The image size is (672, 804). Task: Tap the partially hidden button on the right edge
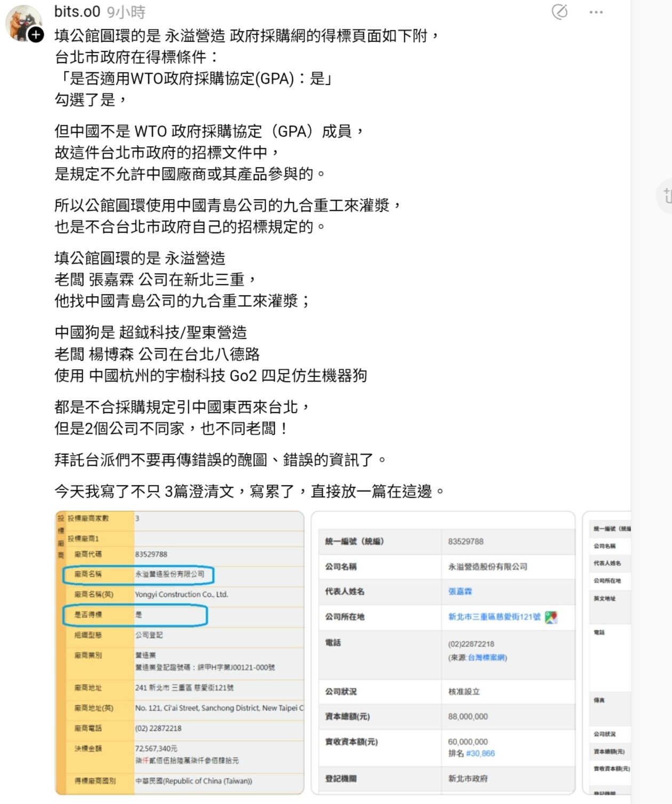[665, 196]
